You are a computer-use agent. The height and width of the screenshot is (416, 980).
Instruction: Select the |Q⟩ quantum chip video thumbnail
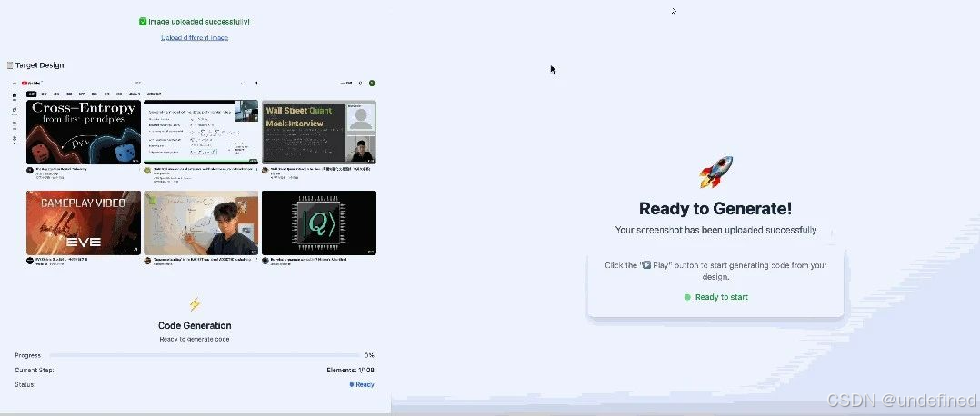319,223
